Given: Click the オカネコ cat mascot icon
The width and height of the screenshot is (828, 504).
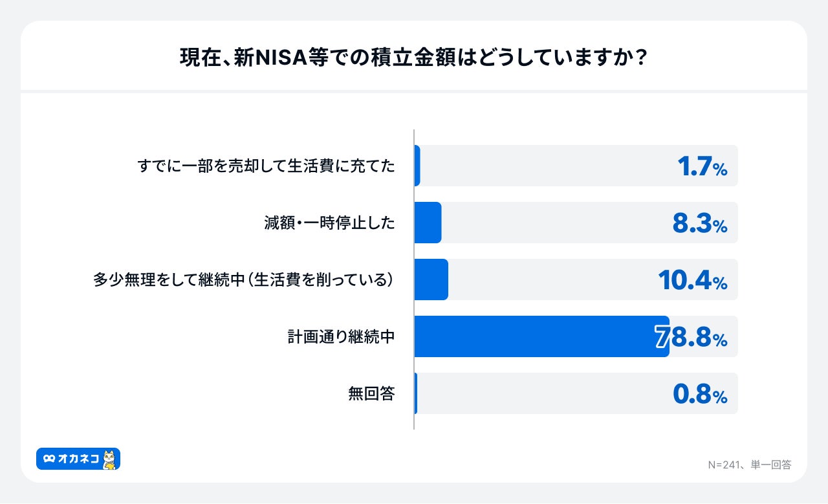Looking at the screenshot, I should [x=109, y=459].
